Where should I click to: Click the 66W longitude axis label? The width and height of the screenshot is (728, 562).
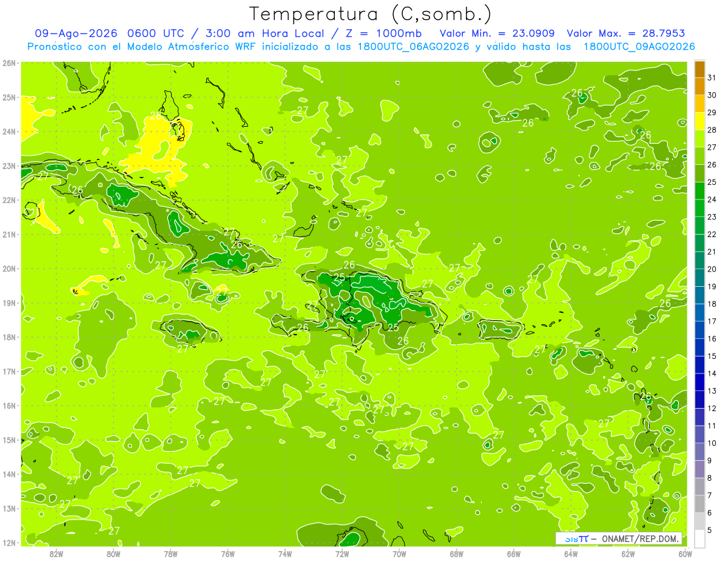pos(514,554)
